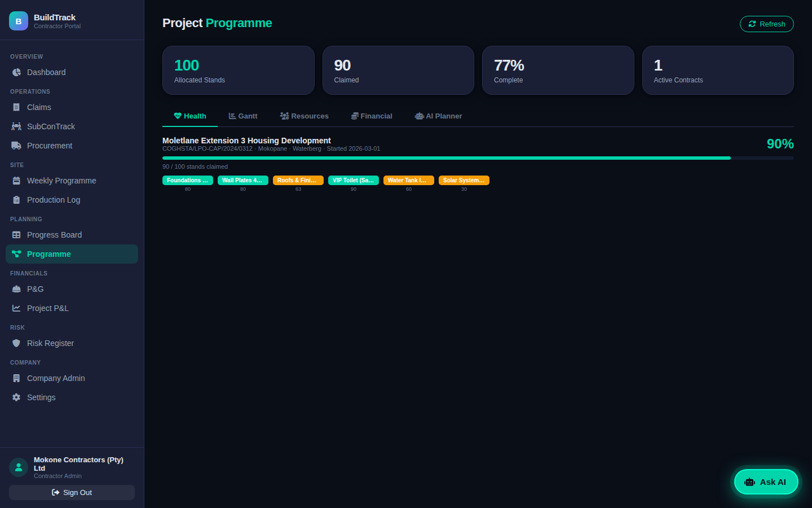Viewport: 812px width, 508px height.
Task: Click the VIP Toilet stage chip
Action: (x=354, y=180)
